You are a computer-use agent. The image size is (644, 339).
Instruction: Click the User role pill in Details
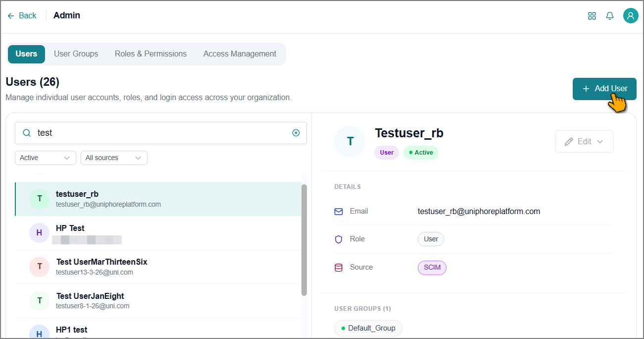pos(431,239)
